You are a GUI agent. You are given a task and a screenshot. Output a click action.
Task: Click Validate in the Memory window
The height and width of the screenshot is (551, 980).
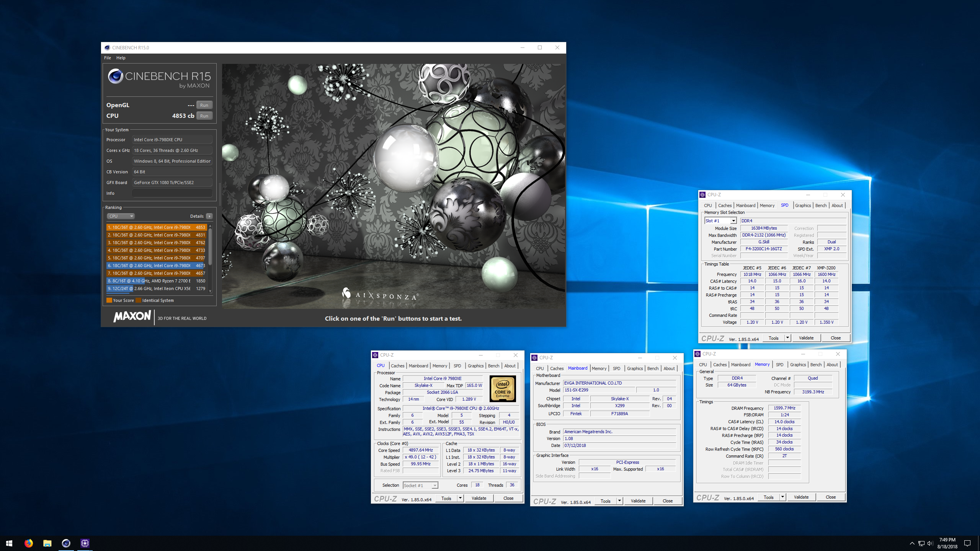[x=801, y=497]
